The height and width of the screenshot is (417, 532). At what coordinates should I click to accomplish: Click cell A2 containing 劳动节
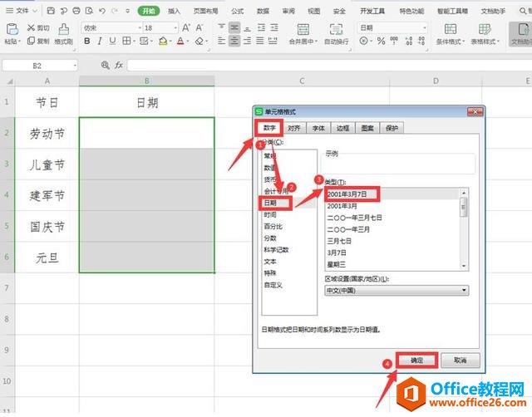point(47,133)
